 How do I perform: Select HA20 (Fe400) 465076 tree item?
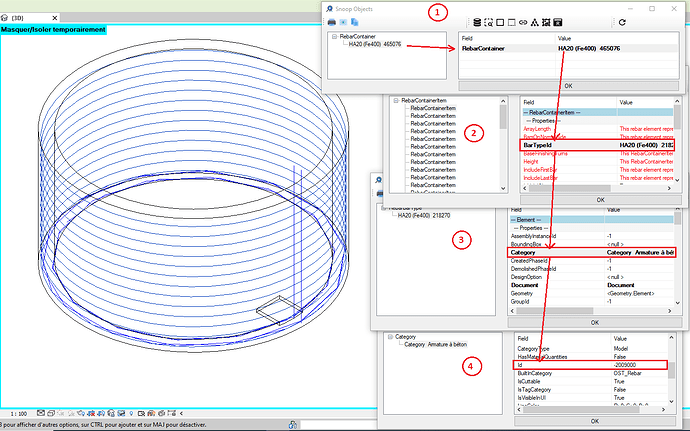click(x=374, y=44)
